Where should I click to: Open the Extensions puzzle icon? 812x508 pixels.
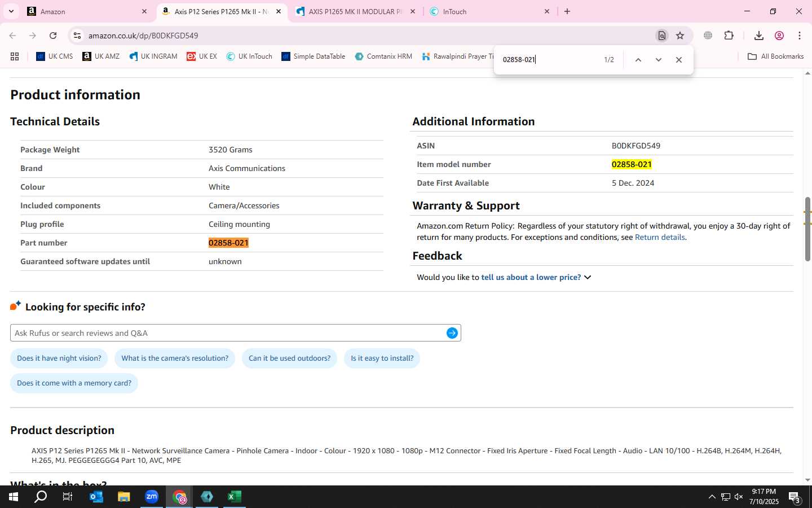(x=729, y=36)
